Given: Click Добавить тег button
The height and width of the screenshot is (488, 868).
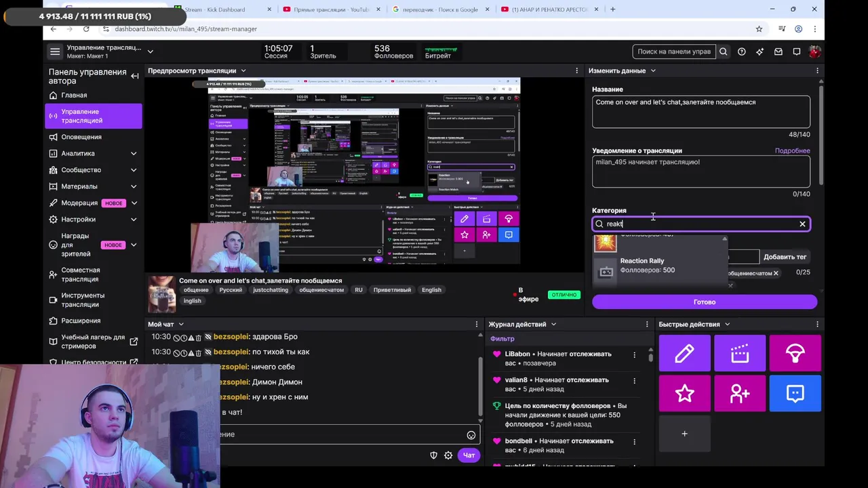Looking at the screenshot, I should point(785,257).
